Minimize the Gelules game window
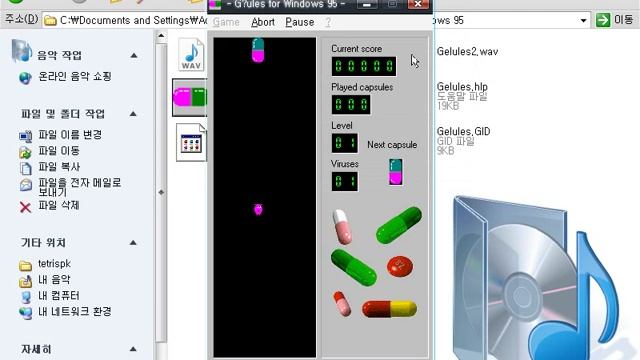640x360 pixels. click(367, 4)
